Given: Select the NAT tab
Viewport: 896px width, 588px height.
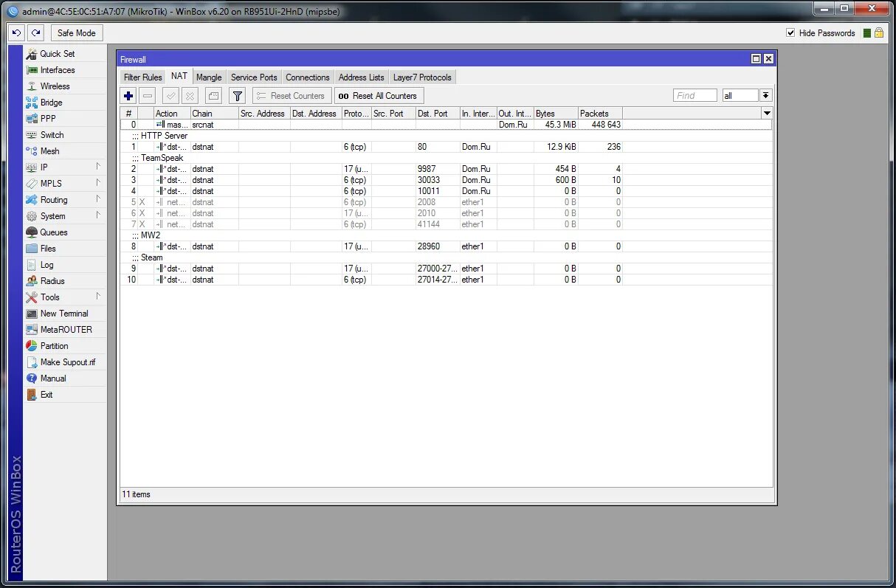Looking at the screenshot, I should point(179,77).
